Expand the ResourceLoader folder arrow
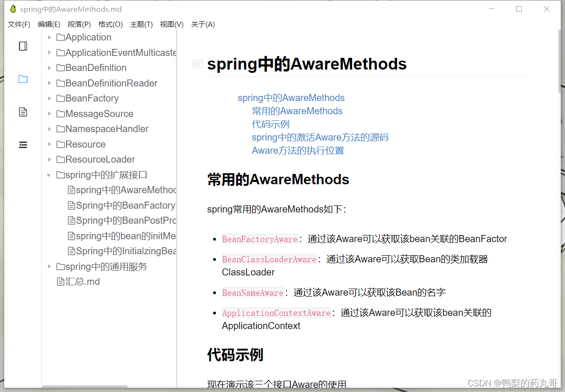Screen dimensions: 565x392 tap(49, 159)
